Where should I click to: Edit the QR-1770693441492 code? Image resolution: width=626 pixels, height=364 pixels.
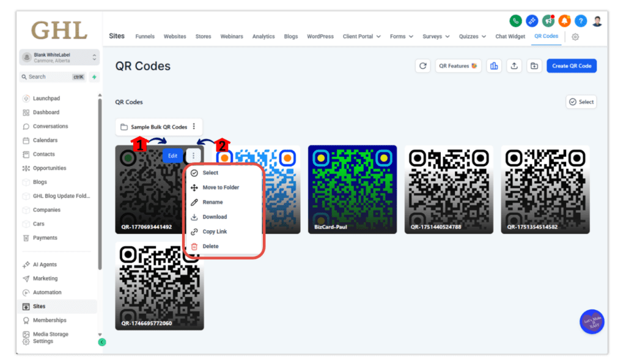[172, 156]
